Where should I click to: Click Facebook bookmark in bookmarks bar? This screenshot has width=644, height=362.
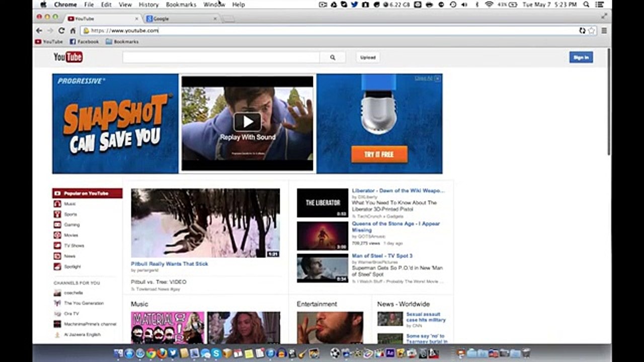point(85,42)
